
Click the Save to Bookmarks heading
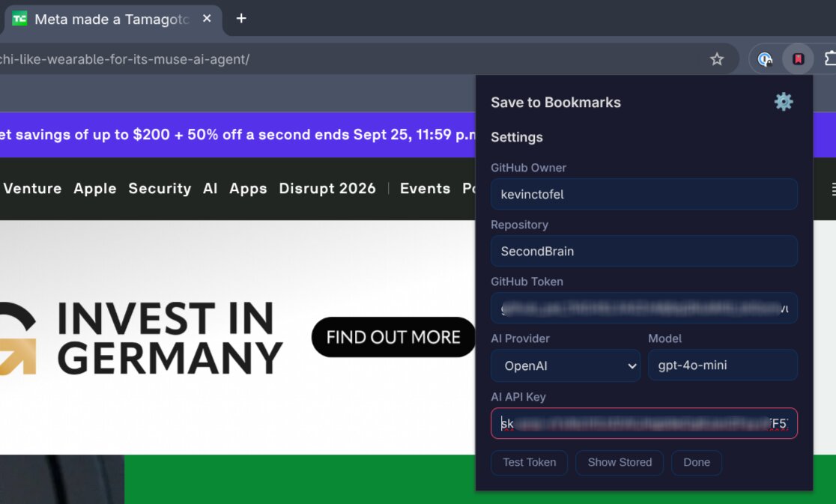point(556,103)
